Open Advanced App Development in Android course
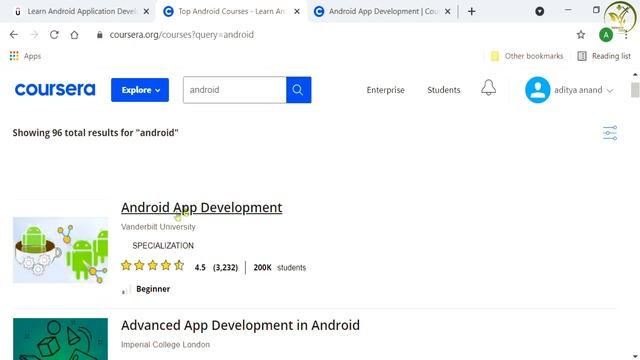640x360 pixels. point(240,325)
